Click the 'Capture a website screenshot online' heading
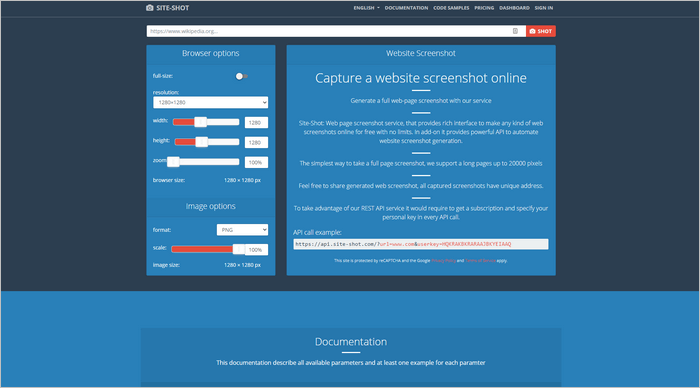Viewport: 700px width, 388px height. 421,78
